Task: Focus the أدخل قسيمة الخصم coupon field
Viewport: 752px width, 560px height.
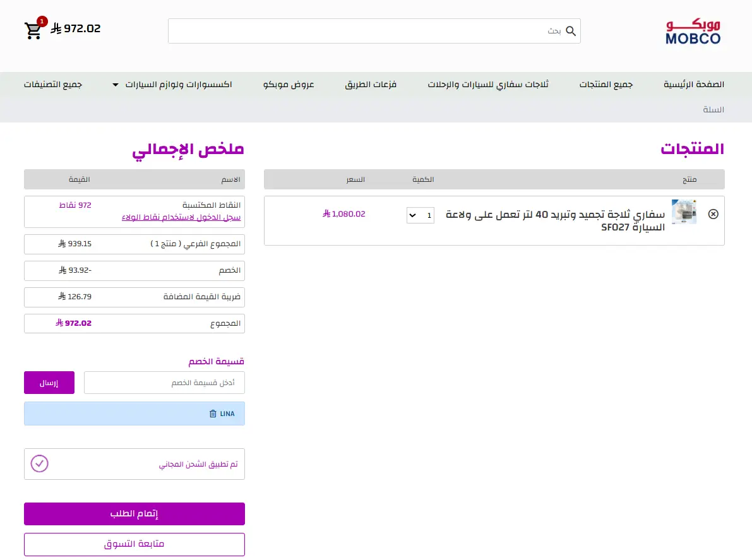Action: pos(164,383)
